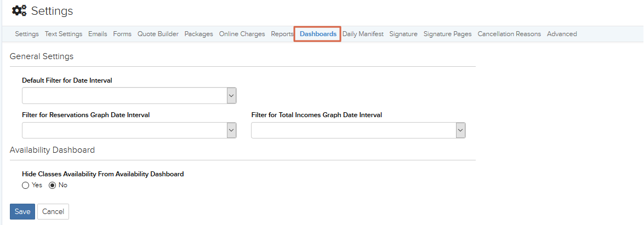Image resolution: width=644 pixels, height=225 pixels.
Task: Select No for hide classes availability
Action: (x=52, y=185)
